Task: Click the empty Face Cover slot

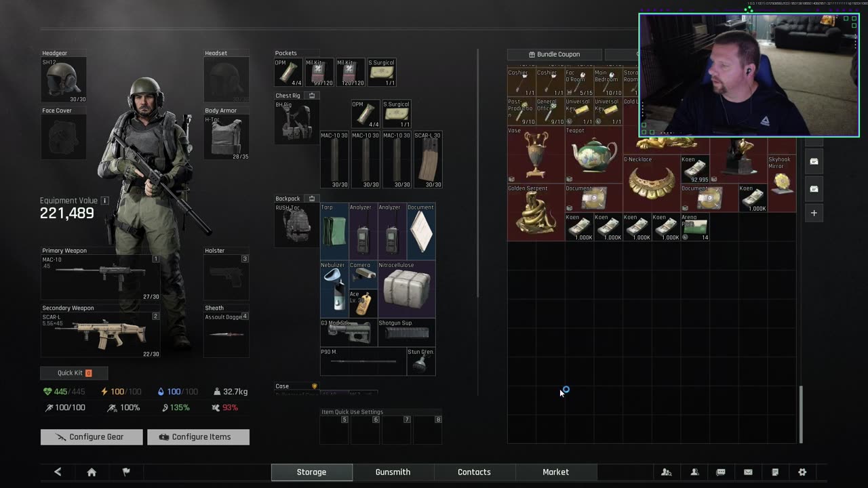Action: click(64, 138)
